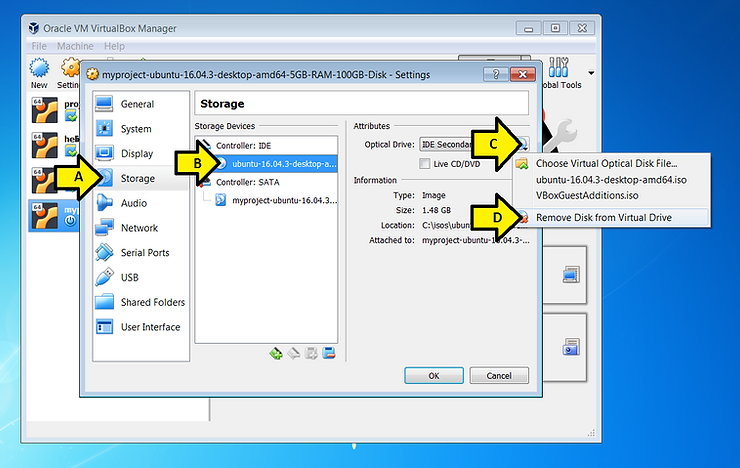This screenshot has width=740, height=468.
Task: Click add new storage controller icon
Action: click(276, 353)
